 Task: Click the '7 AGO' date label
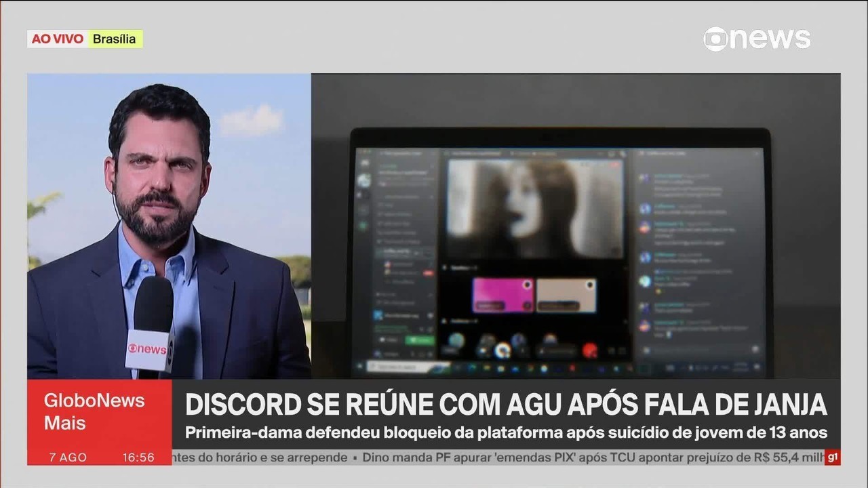(67, 457)
